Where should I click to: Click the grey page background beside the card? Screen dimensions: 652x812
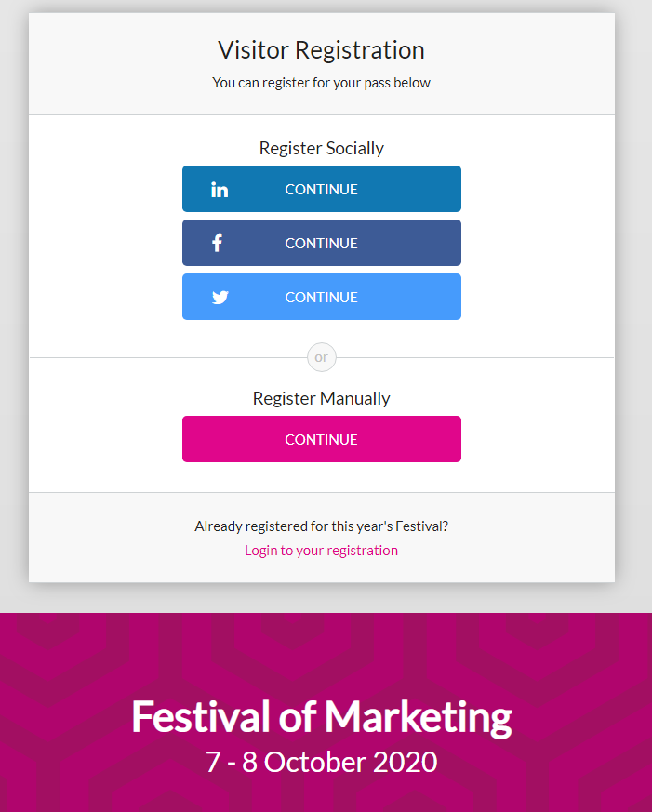pos(633,279)
